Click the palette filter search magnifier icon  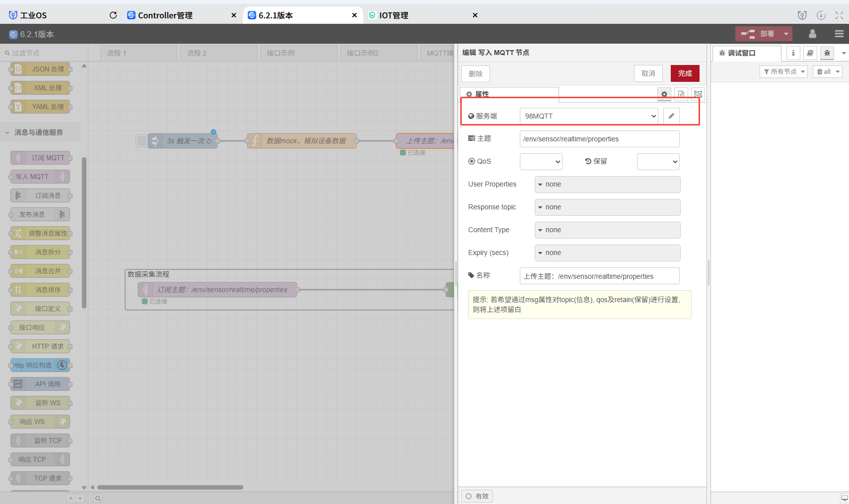tap(6, 52)
